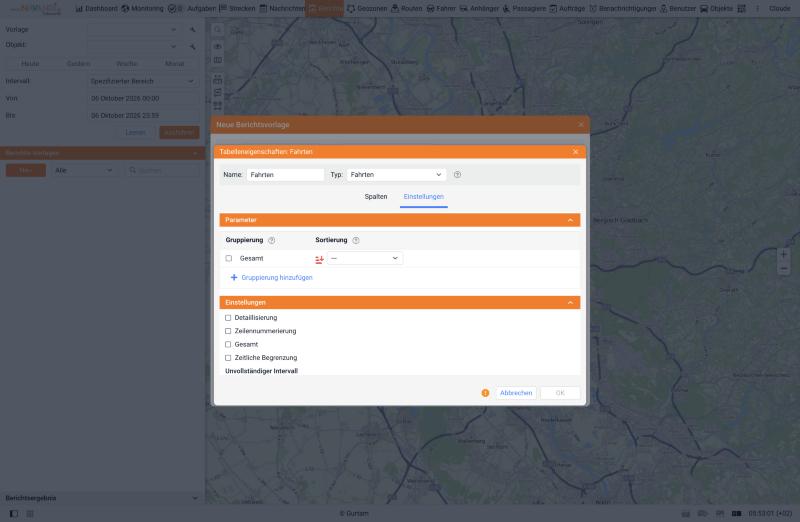Screen dimensions: 800x522
Task: Click the plus icon for Gruppierung hinzufügen
Action: [234, 278]
